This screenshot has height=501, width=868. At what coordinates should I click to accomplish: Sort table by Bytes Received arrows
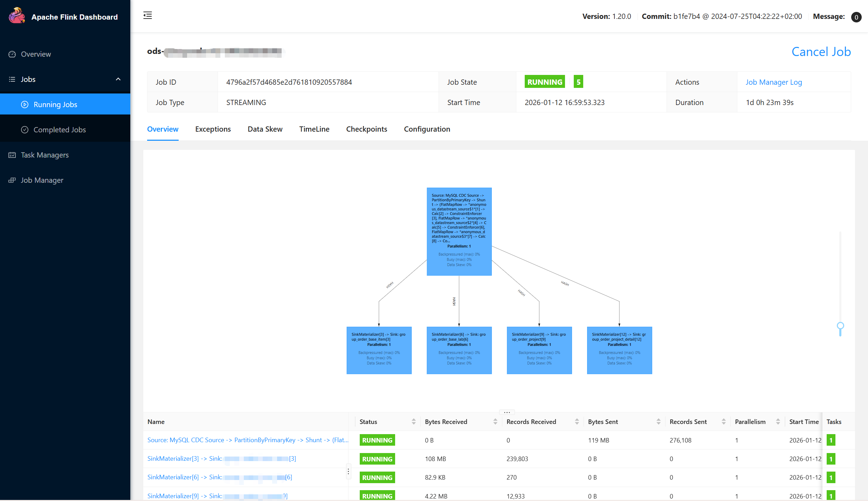point(495,422)
